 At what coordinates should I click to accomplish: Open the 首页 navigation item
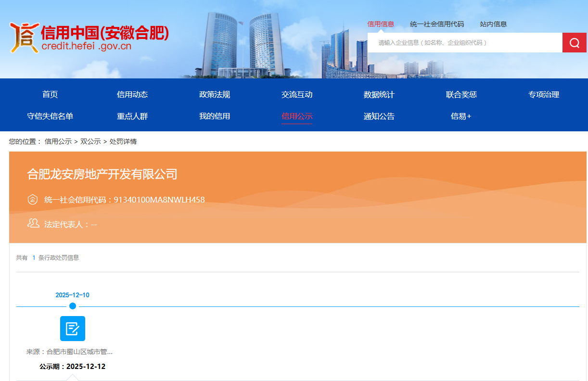(x=51, y=94)
